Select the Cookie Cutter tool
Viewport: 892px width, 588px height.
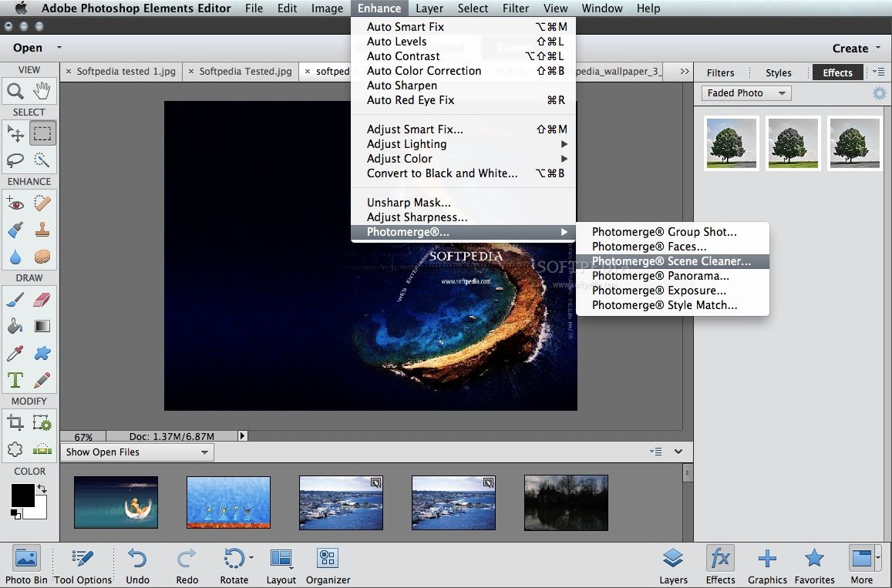click(15, 449)
